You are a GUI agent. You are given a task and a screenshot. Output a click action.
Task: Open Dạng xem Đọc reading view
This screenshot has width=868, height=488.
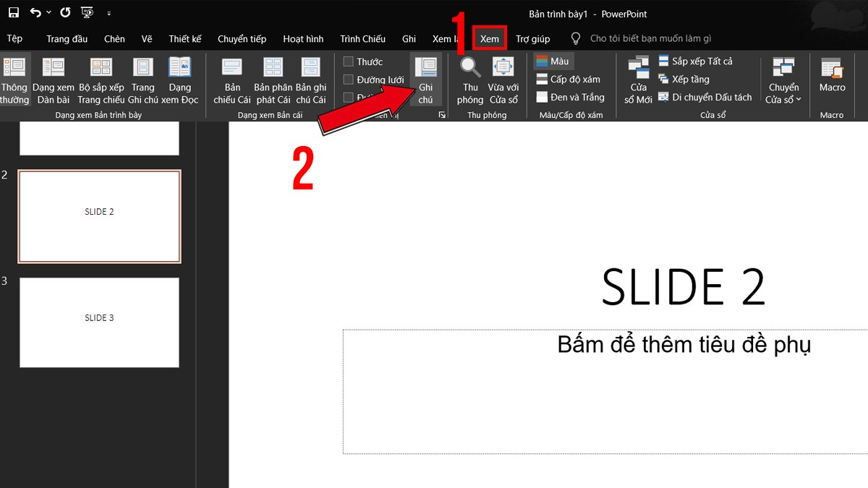(x=180, y=81)
